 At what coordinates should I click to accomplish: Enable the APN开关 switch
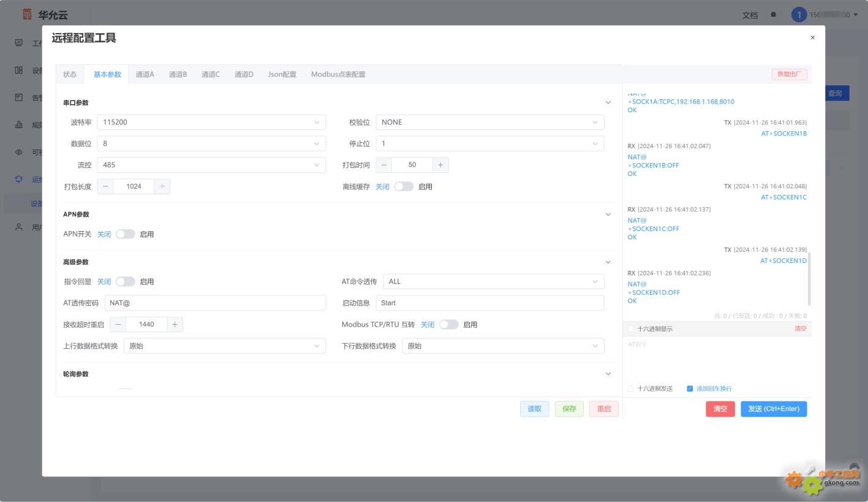pos(126,234)
